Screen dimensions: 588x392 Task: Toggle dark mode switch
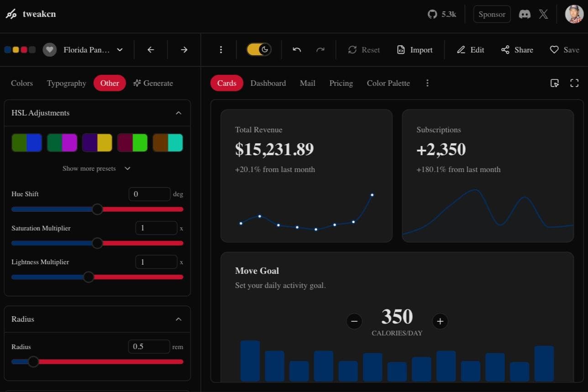[x=258, y=49]
